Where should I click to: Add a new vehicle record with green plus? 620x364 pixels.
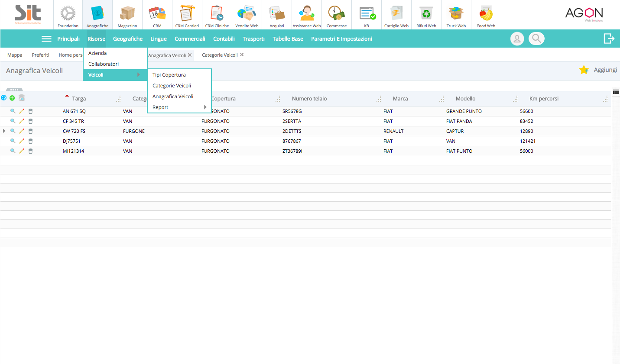click(x=12, y=98)
